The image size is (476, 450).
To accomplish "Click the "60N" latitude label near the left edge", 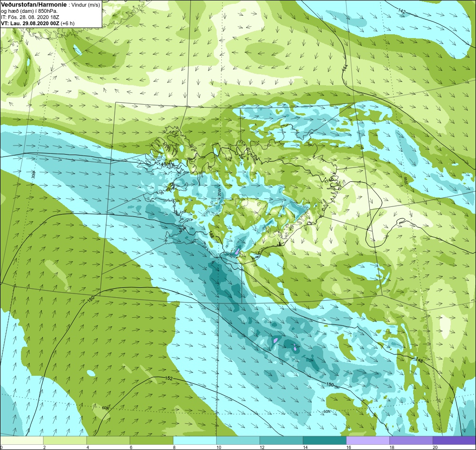I will point(105,408).
